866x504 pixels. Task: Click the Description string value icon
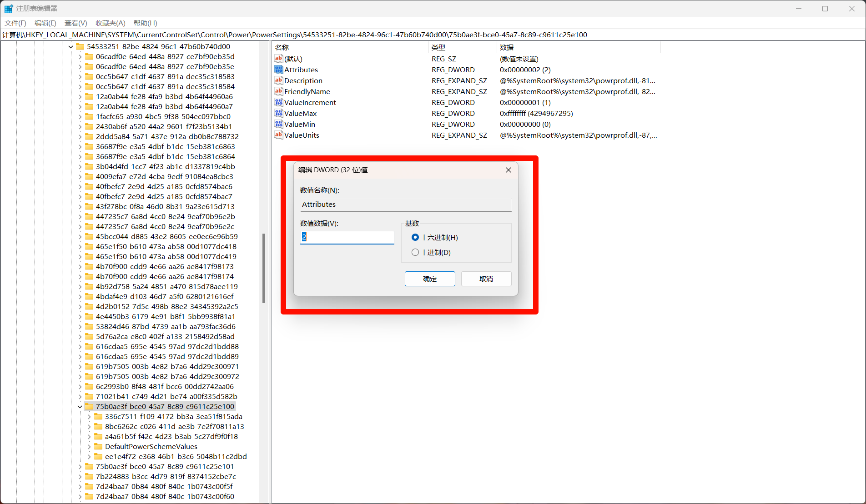coord(278,80)
